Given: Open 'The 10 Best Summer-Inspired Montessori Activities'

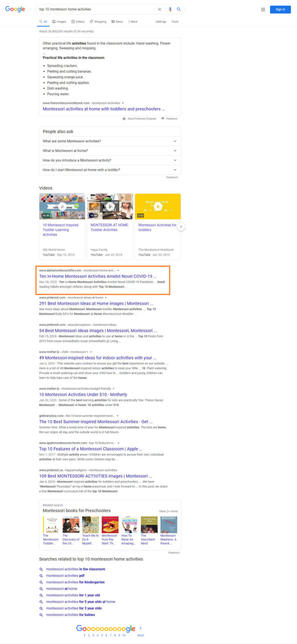Looking at the screenshot, I should (96, 422).
